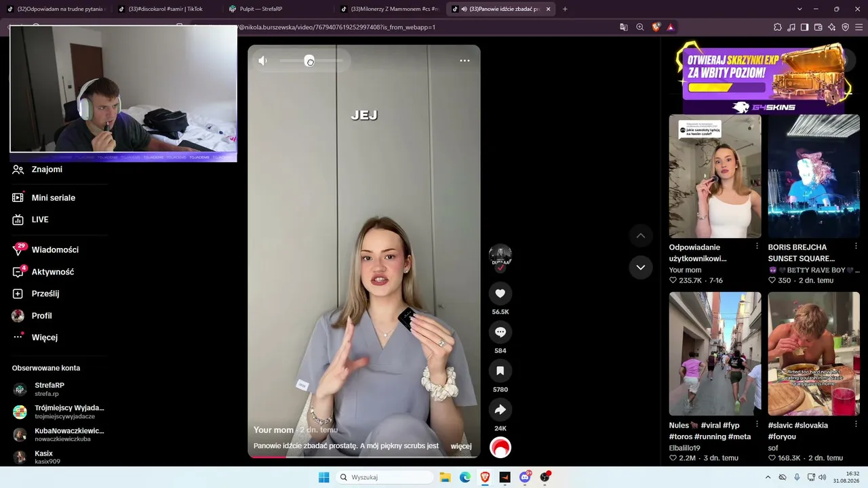Open the Trójmiejscy Wyjadacze followed account

59,412
